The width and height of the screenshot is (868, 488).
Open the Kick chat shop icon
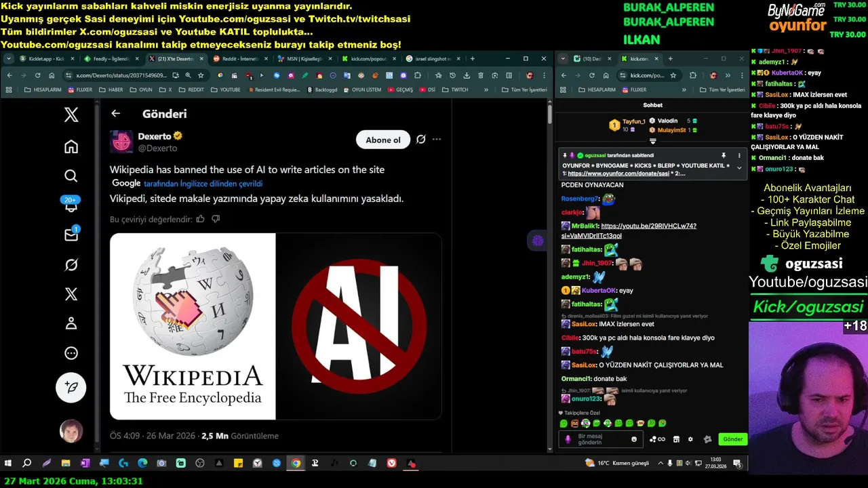tap(676, 439)
